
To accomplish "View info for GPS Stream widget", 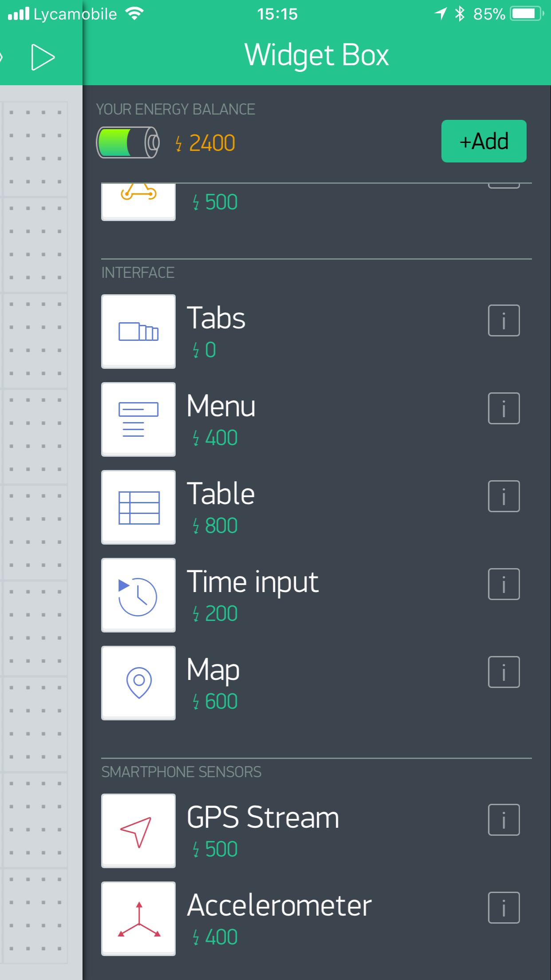I will (x=504, y=820).
